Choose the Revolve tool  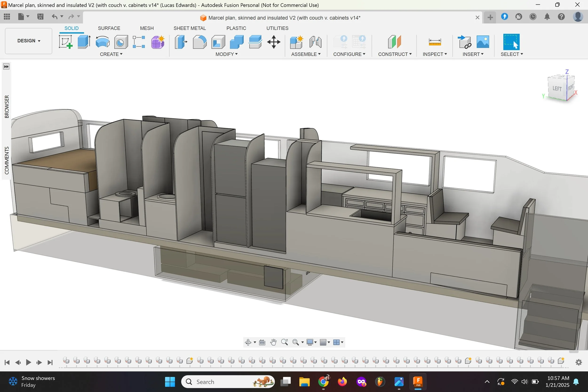(x=103, y=42)
